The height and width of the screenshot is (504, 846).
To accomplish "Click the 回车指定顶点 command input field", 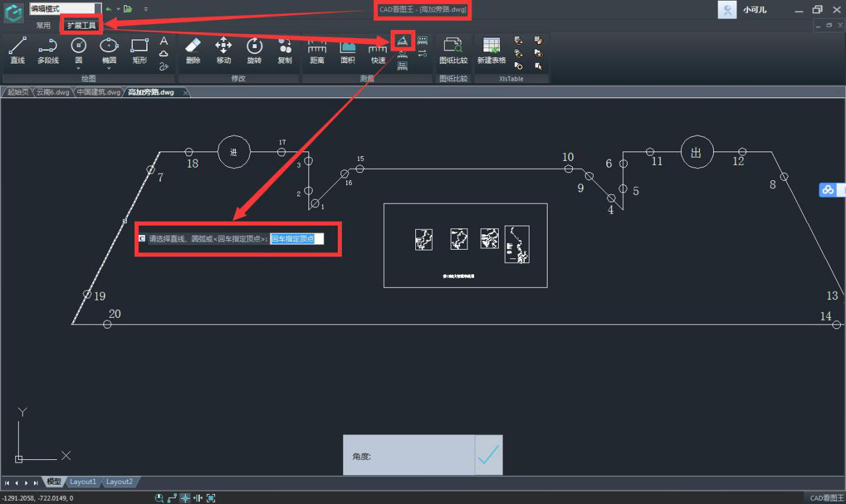I will 296,239.
